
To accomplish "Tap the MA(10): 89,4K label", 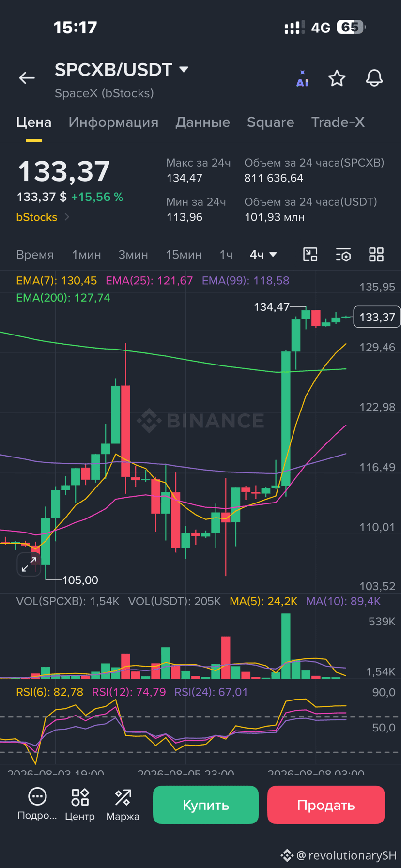I will pos(343,601).
